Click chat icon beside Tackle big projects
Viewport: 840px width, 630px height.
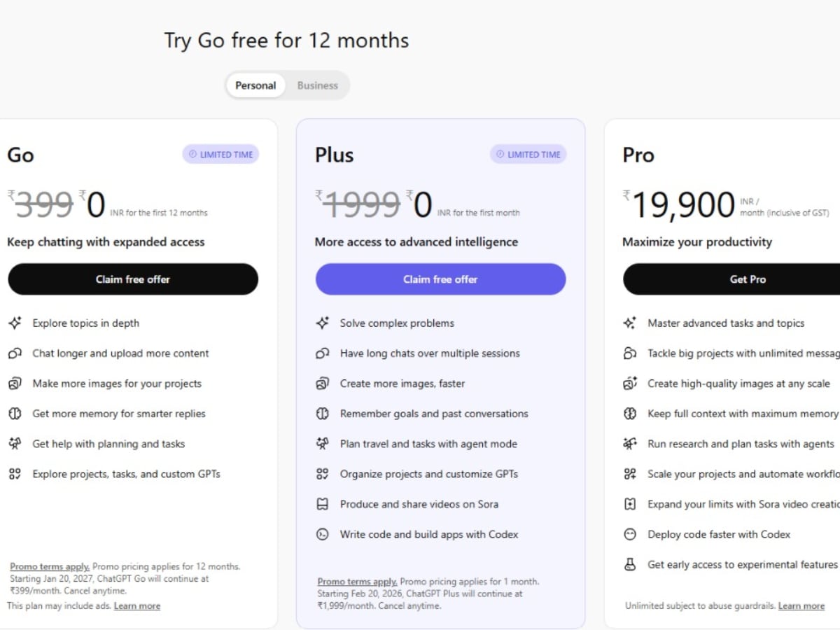coord(630,353)
